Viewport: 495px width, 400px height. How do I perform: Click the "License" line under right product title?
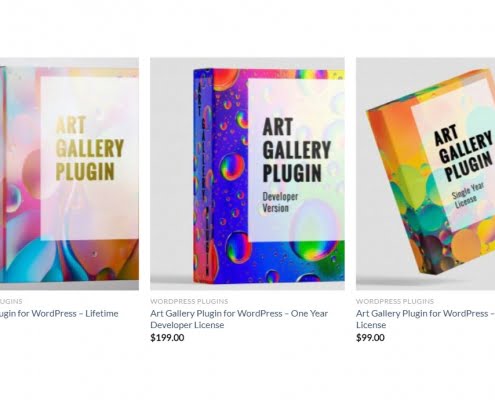(371, 325)
